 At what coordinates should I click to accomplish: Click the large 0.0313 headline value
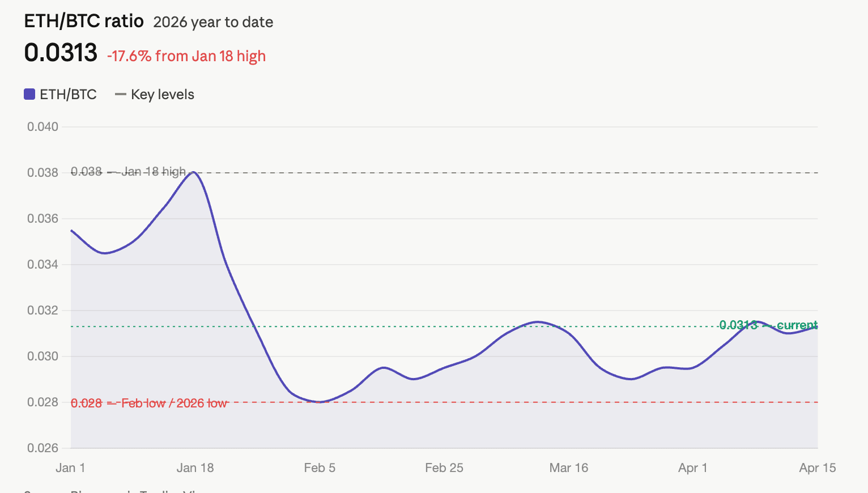coord(61,53)
